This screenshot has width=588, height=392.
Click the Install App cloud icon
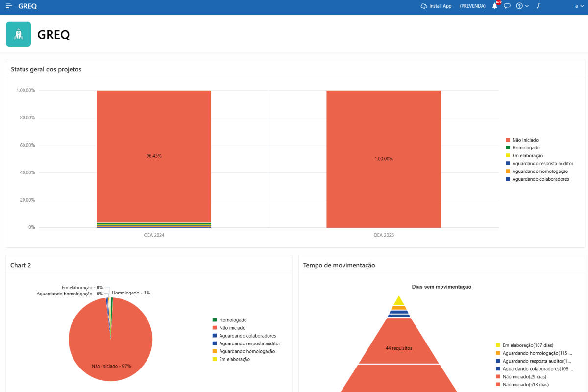(x=424, y=6)
